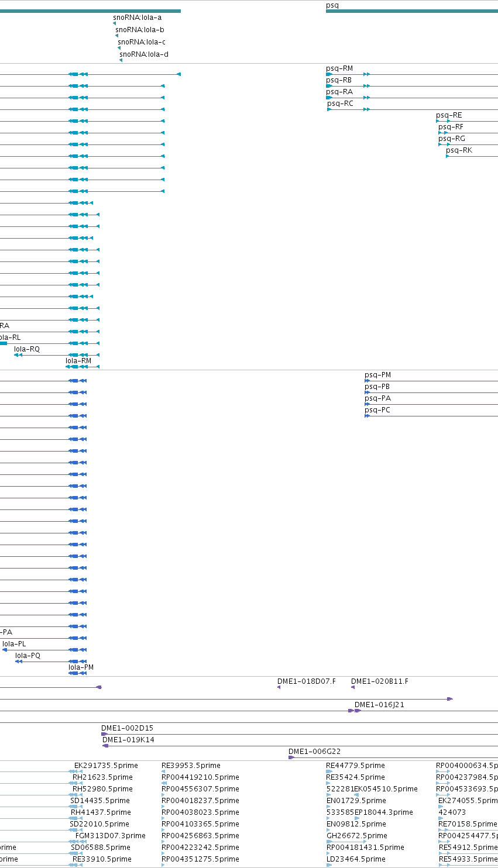Select transcript psq-RM
This screenshot has height=868, width=498.
pos(339,68)
